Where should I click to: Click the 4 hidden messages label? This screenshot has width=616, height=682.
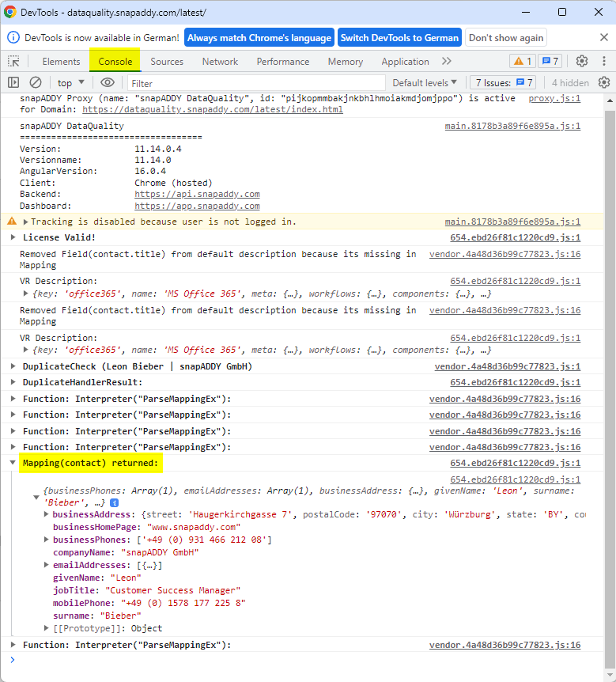pos(570,82)
